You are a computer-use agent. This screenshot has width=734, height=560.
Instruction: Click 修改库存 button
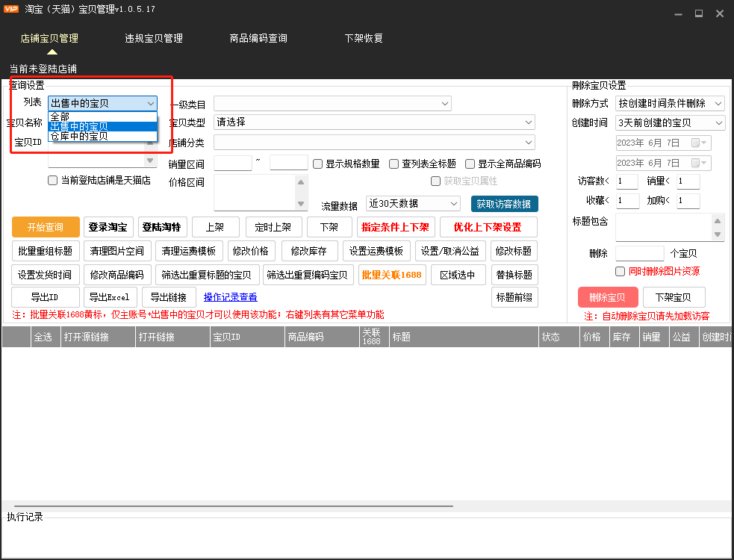coord(309,251)
